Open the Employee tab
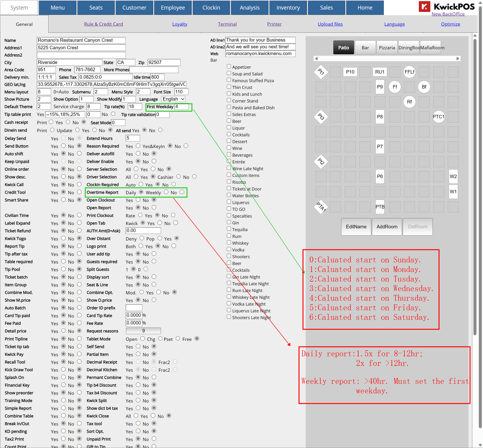Screen dimensions: 483x448 coord(173,8)
